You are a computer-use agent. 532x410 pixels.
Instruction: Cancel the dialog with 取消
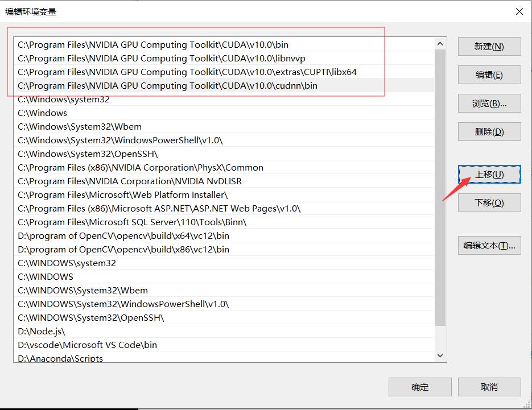pyautogui.click(x=489, y=387)
